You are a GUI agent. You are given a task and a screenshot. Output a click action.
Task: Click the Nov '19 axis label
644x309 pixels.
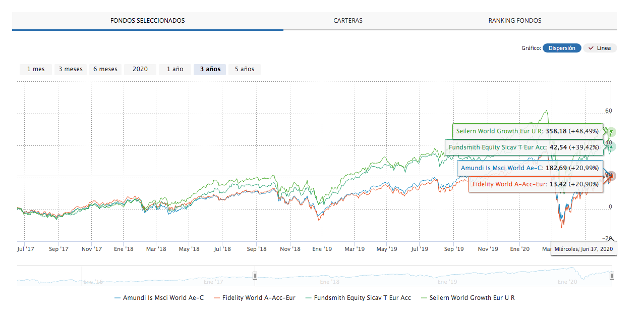tap(488, 249)
